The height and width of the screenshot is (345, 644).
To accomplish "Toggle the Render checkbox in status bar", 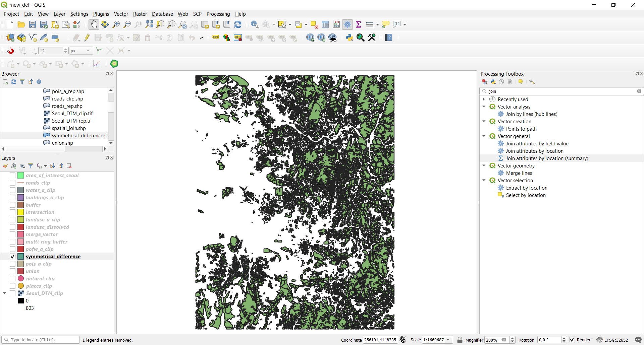I will coord(572,340).
